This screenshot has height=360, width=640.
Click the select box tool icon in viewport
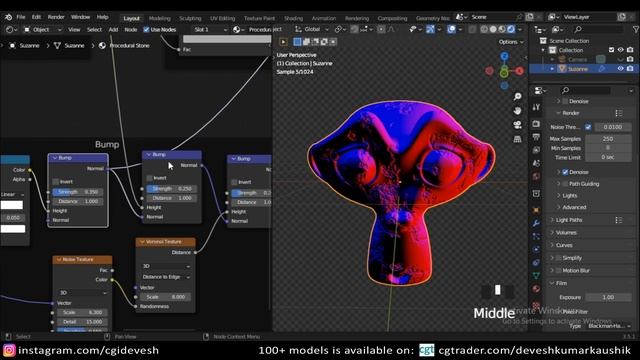click(297, 42)
